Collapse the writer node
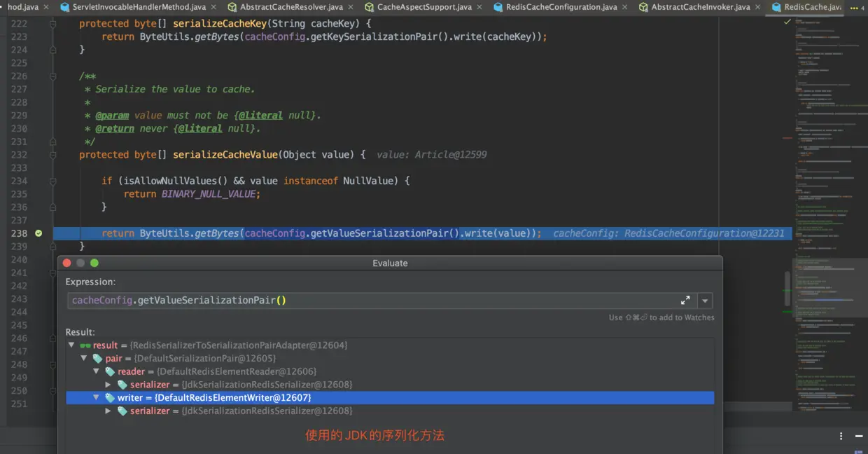This screenshot has height=454, width=868. [97, 398]
